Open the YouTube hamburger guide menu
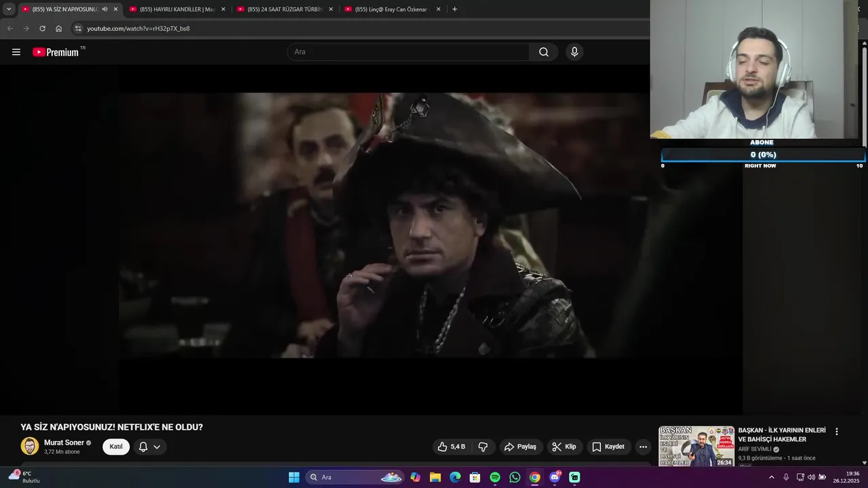The image size is (868, 488). tap(16, 52)
